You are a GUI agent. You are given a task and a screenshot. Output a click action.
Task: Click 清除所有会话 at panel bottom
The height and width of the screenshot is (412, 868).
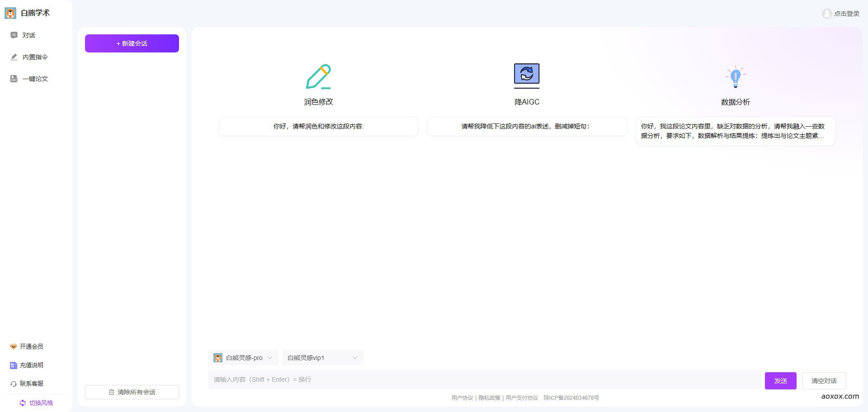[x=132, y=392]
